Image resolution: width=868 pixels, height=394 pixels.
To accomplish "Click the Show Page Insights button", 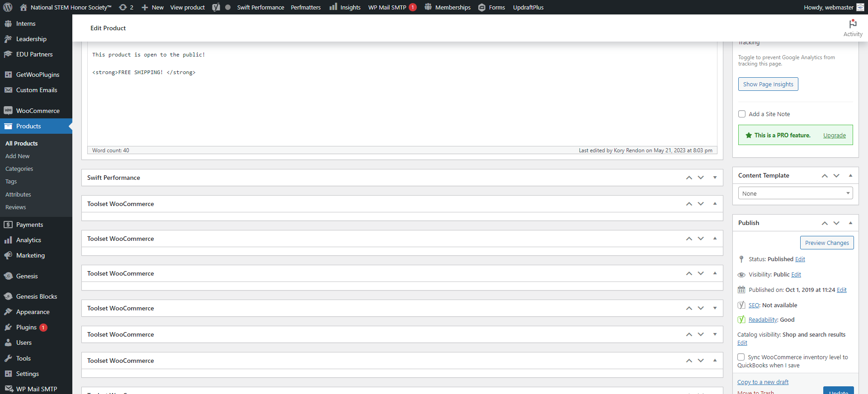I will pos(768,84).
